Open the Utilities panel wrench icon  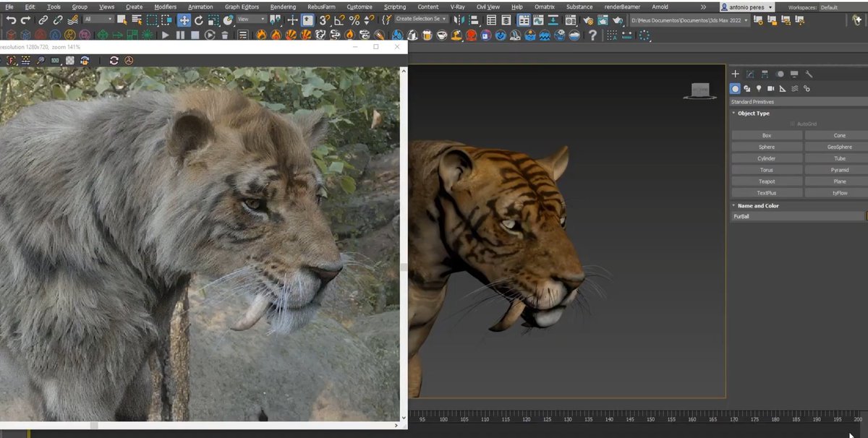[809, 74]
